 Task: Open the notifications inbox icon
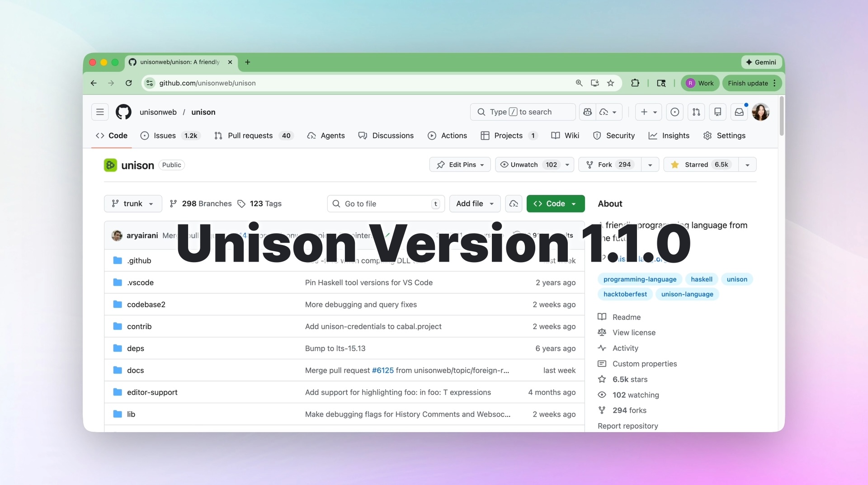click(739, 112)
